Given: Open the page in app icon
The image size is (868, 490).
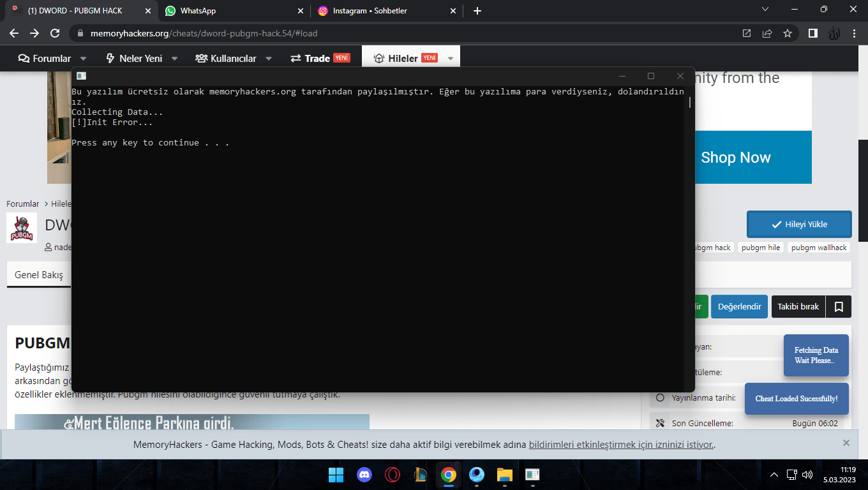Looking at the screenshot, I should 747,33.
